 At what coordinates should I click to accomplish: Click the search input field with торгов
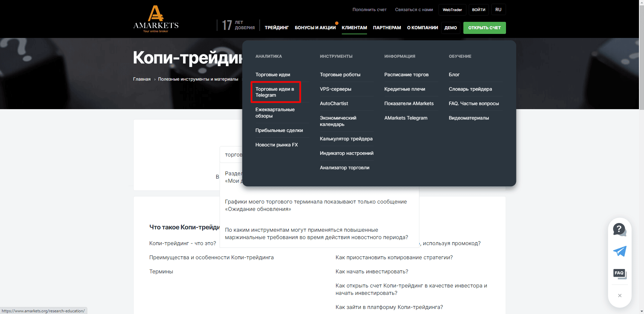click(231, 154)
